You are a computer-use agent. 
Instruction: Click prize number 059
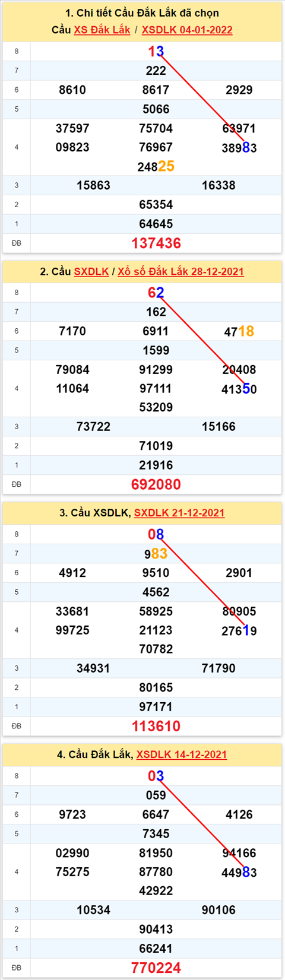tap(156, 795)
